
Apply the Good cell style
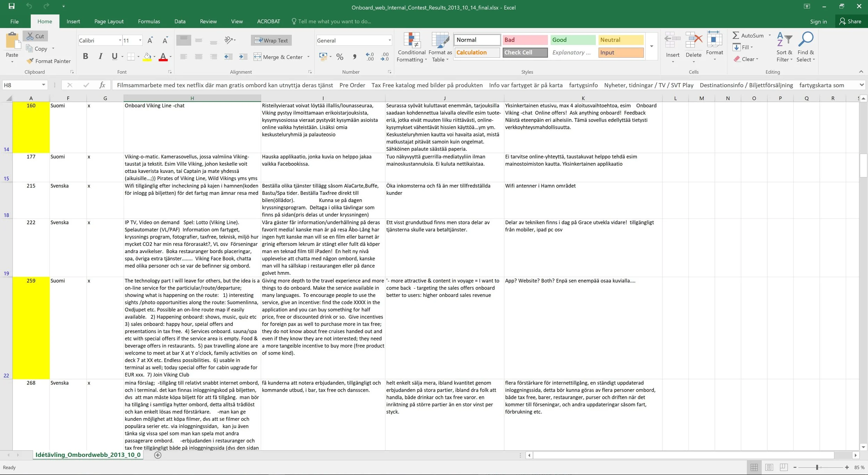572,40
